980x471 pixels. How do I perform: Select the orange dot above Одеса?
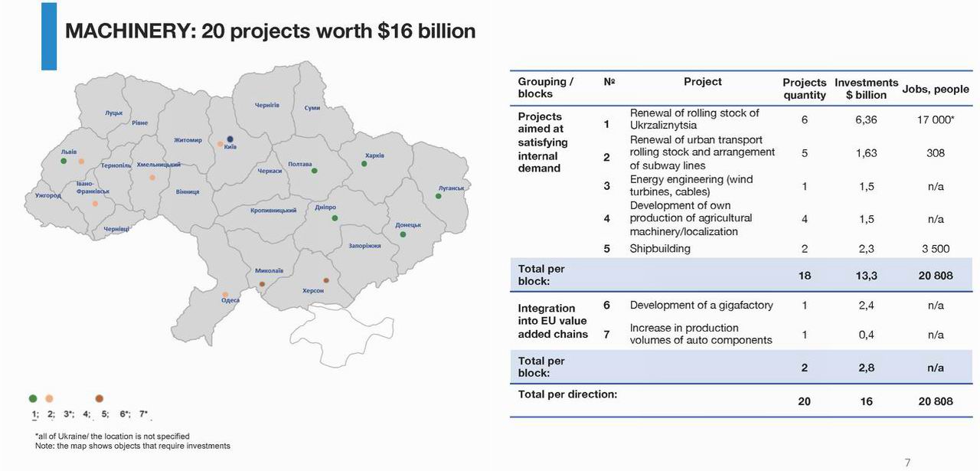tap(225, 294)
